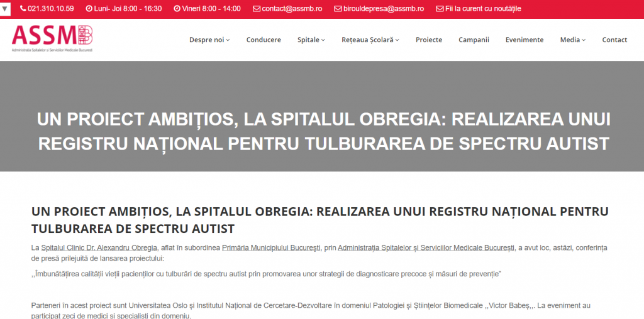This screenshot has height=319, width=644.
Task: Click envelope icon next to contact@assmb.ro
Action: click(x=257, y=9)
